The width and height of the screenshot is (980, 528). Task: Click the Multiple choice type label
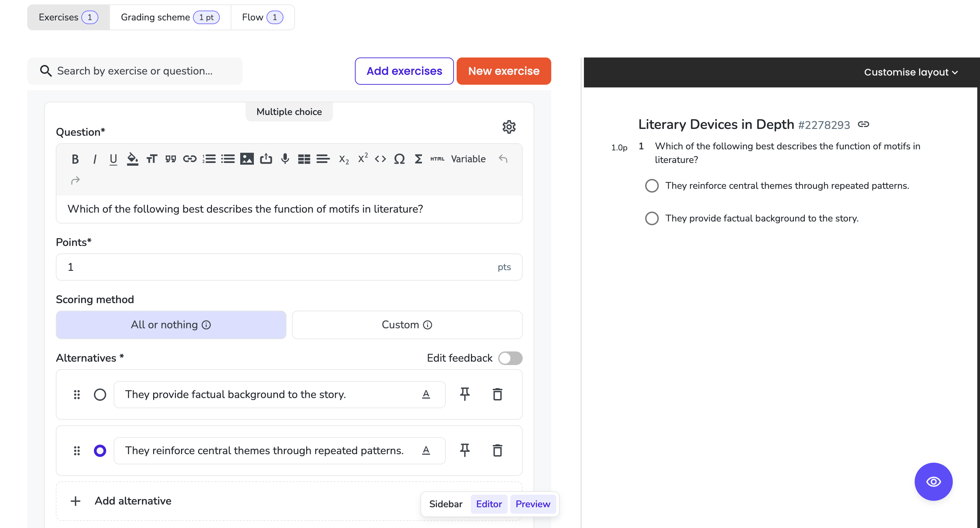[x=289, y=112]
